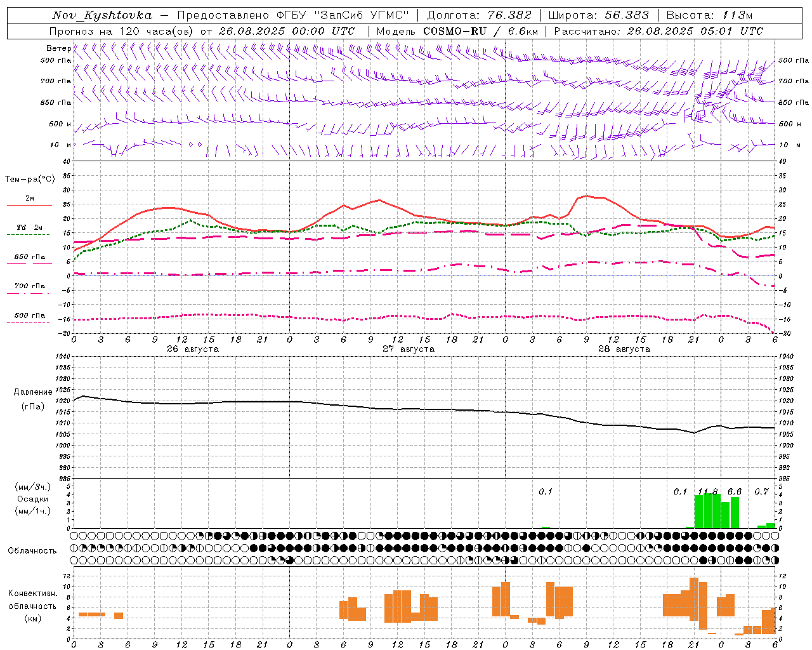Screen dimensions: 812x650
Task: Click 'Прогноз на 120 часа(ов)' text
Action: (122, 31)
